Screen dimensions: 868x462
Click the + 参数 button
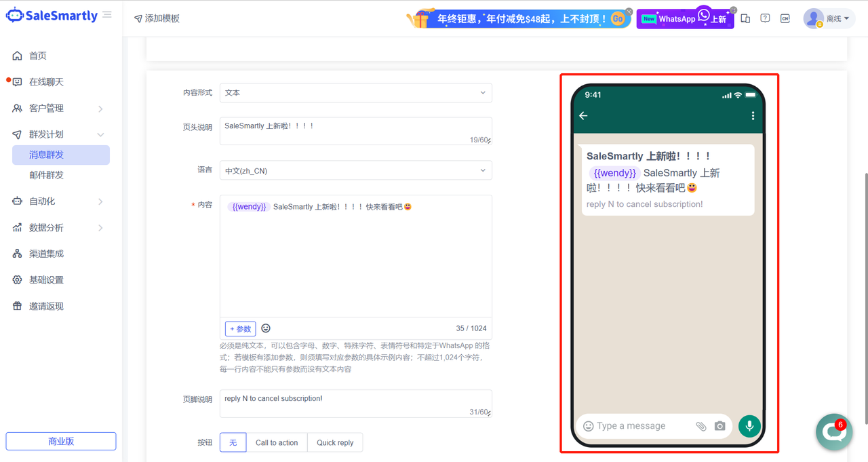click(x=240, y=328)
